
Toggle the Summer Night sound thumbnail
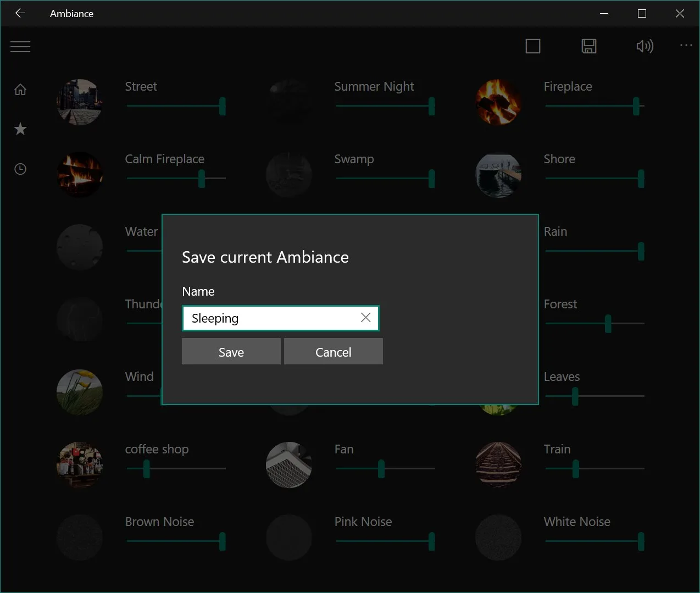[289, 102]
